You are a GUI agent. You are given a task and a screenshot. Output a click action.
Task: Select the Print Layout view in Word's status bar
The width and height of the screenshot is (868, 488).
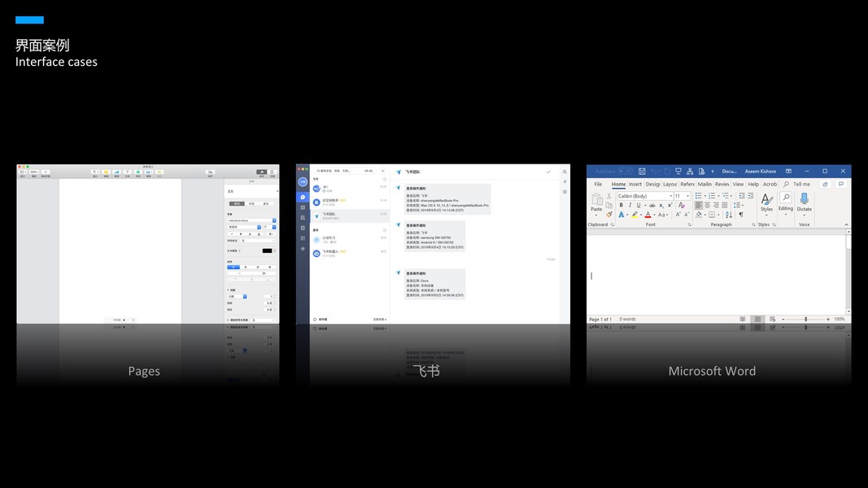pyautogui.click(x=757, y=320)
